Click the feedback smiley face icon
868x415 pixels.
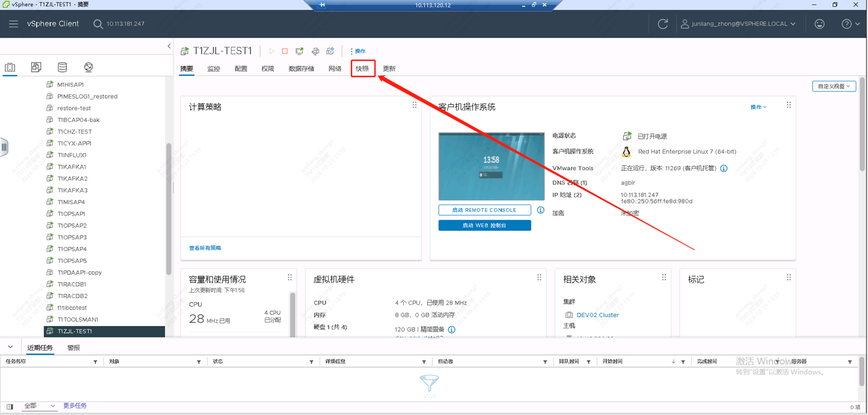click(x=819, y=24)
